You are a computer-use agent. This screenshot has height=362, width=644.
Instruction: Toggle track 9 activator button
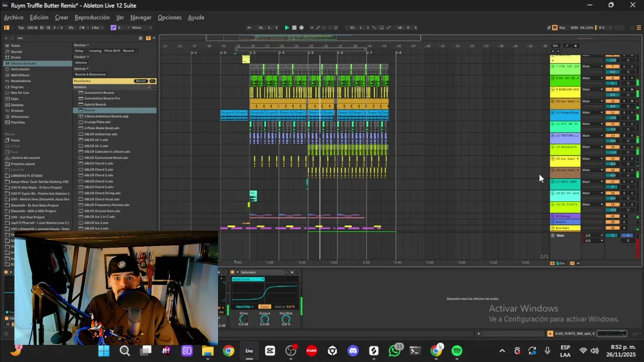pyautogui.click(x=612, y=89)
